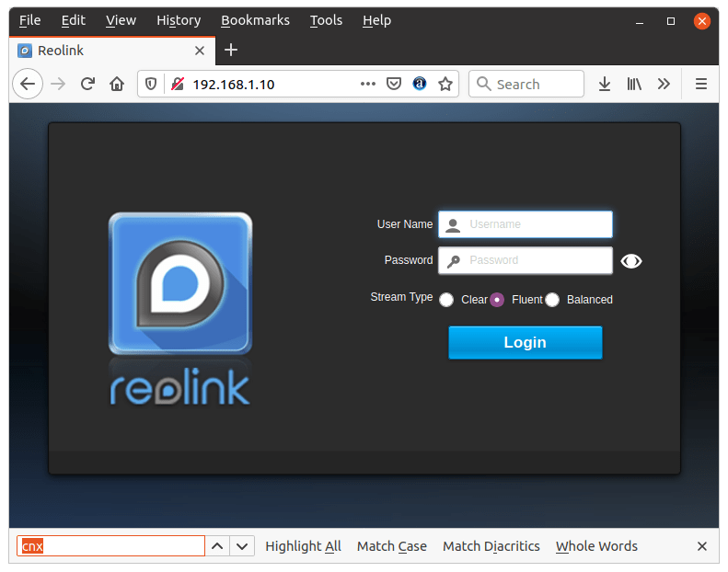The image size is (728, 572).
Task: Click the blue 'a' extension icon in the address bar
Action: tap(420, 84)
